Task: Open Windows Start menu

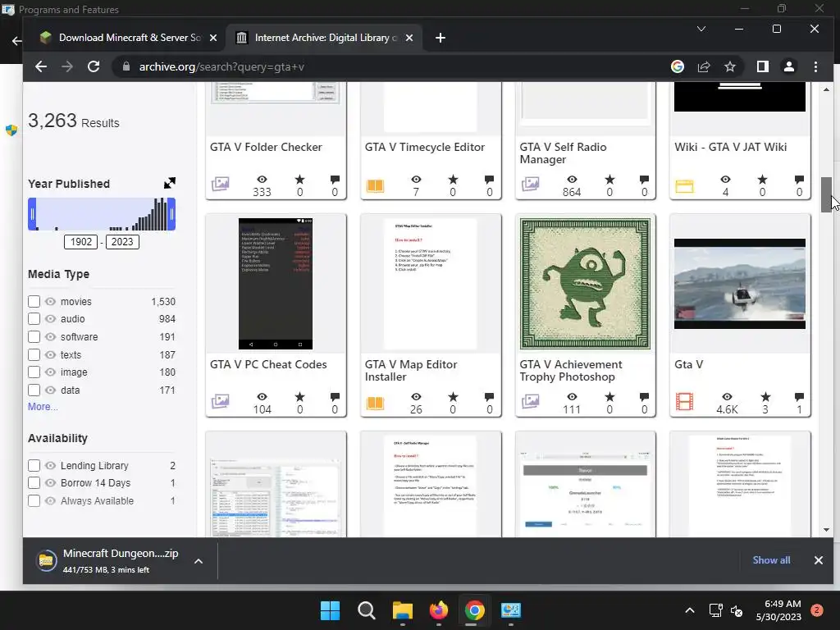Action: pyautogui.click(x=330, y=610)
